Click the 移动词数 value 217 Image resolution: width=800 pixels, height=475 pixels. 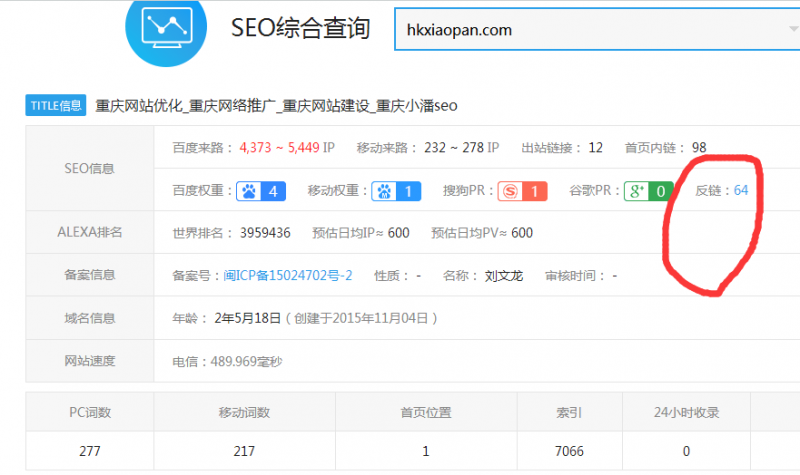click(244, 451)
